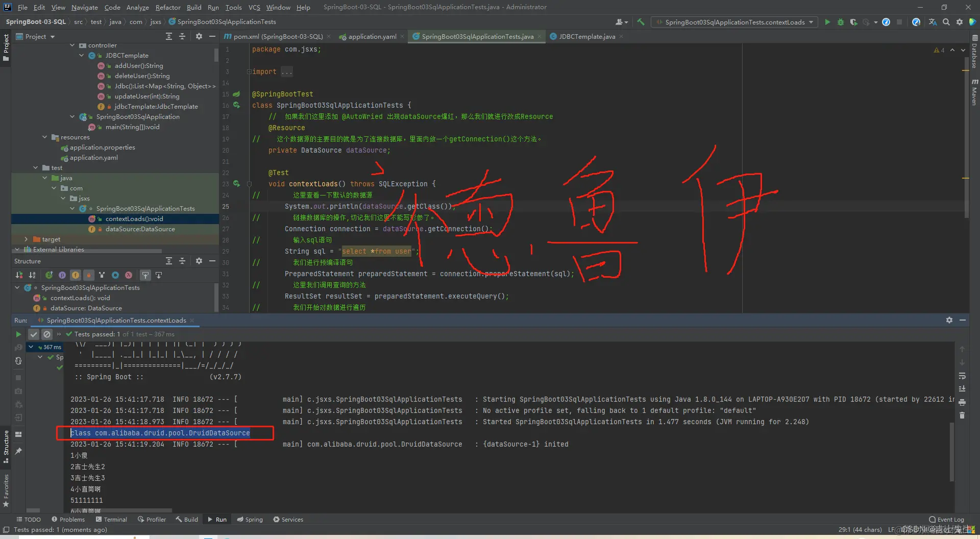This screenshot has height=539, width=980.
Task: Open the Refactor menu
Action: (x=168, y=7)
